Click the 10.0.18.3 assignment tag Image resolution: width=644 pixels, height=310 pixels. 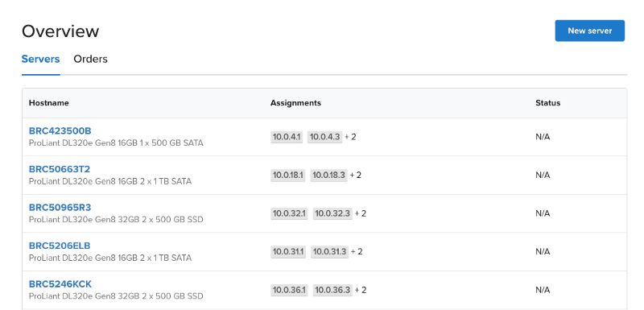coord(328,176)
